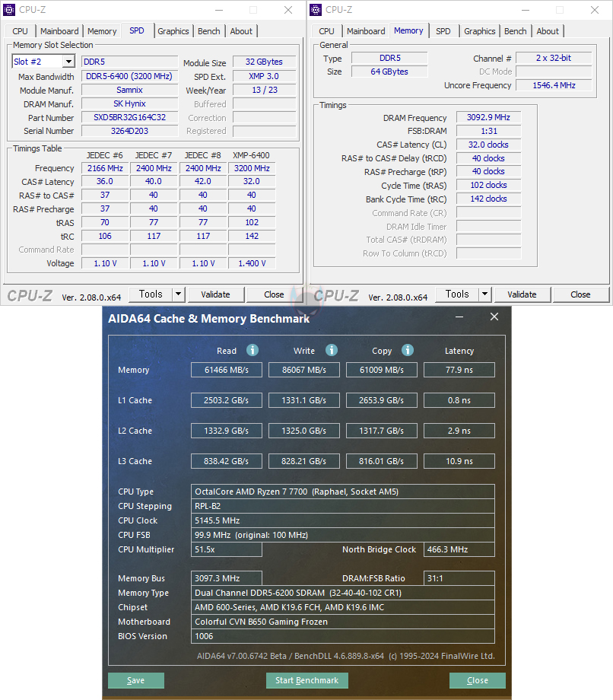Open the About tab in right CPU-Z window
Viewport: 613px width, 700px height.
click(x=548, y=31)
